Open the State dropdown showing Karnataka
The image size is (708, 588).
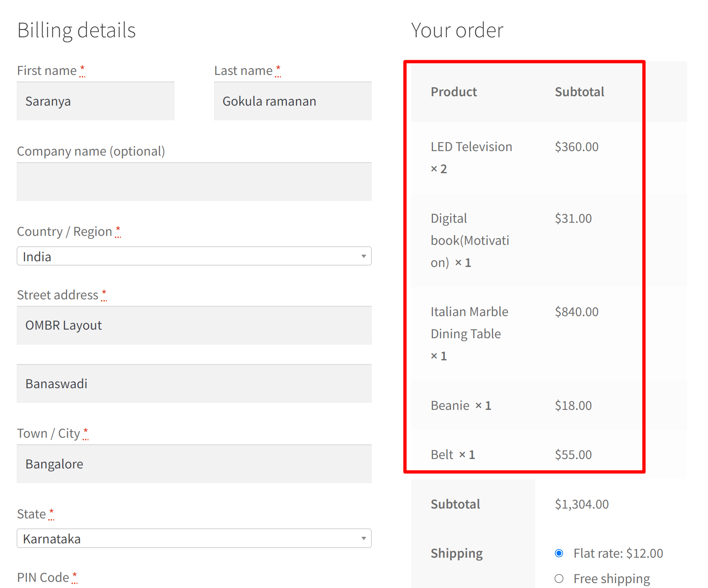tap(194, 538)
